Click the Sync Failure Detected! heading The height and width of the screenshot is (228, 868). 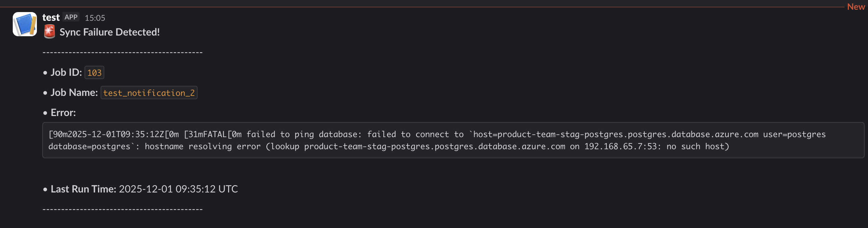point(111,32)
